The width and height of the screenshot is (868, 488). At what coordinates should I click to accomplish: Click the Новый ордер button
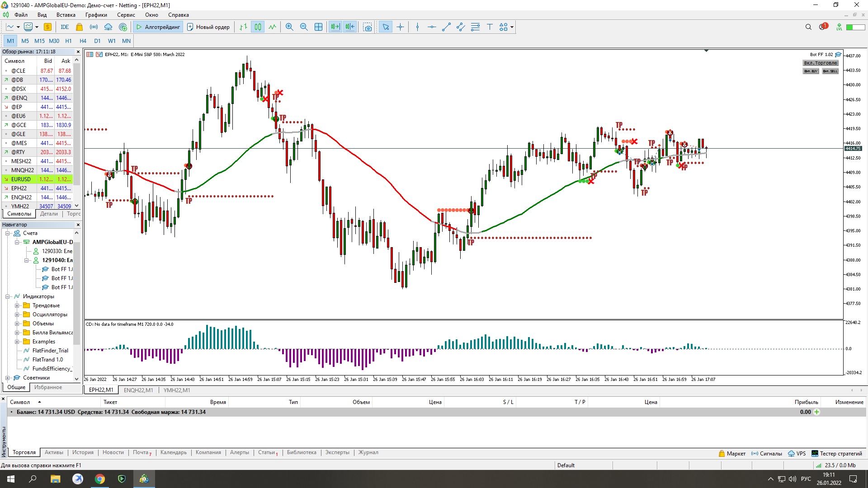coord(208,27)
